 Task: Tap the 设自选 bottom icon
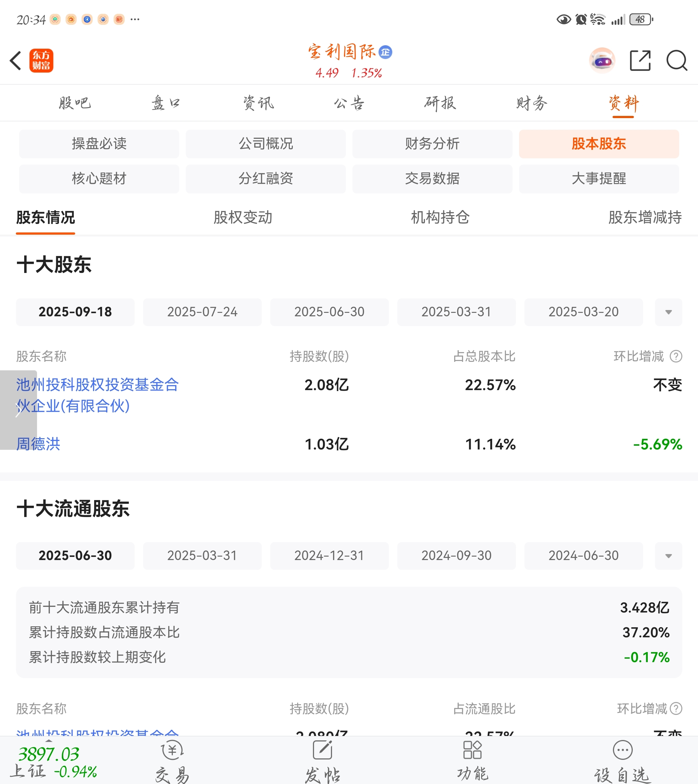pyautogui.click(x=622, y=750)
